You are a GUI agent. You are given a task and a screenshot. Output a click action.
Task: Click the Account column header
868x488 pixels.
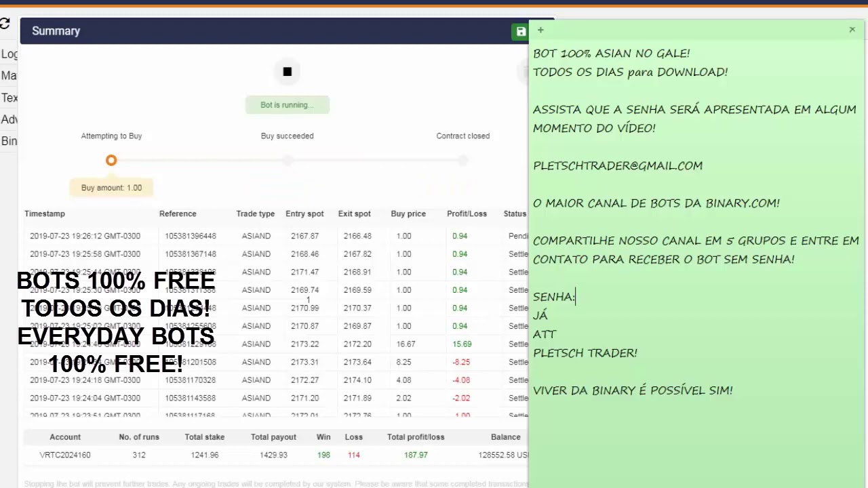pyautogui.click(x=65, y=437)
